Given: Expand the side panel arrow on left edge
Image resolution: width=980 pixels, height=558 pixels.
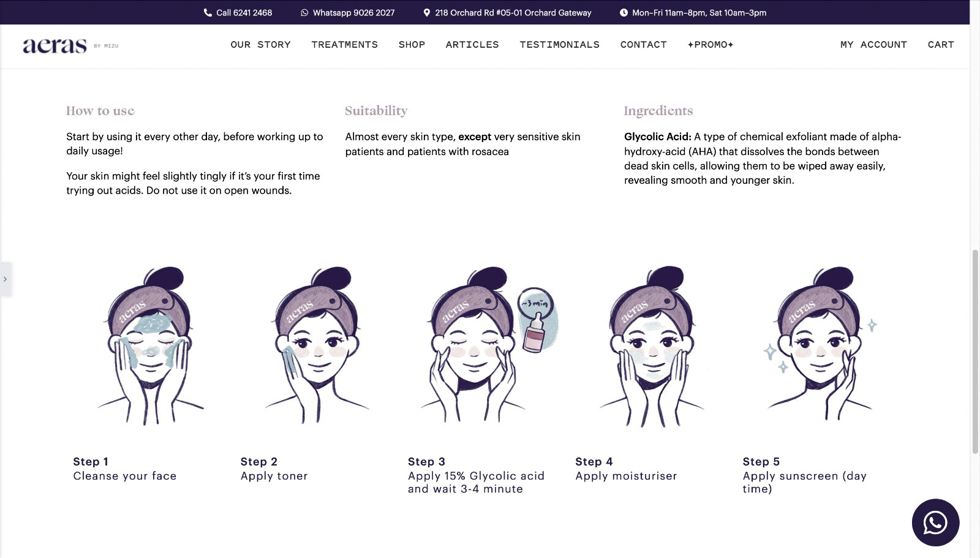Looking at the screenshot, I should coord(6,279).
